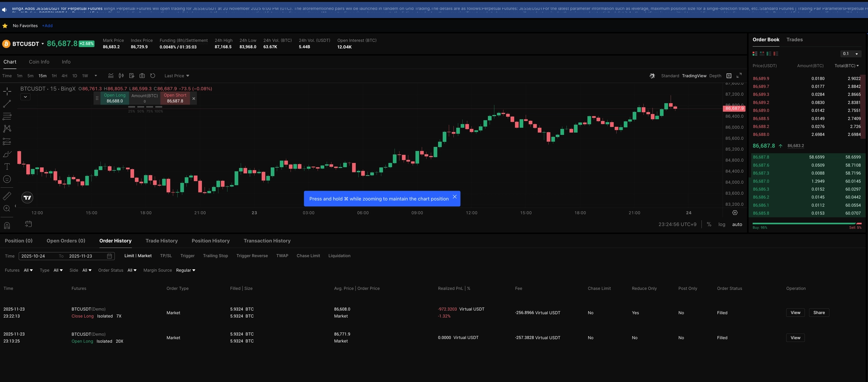Select the trend line drawing tool

click(x=7, y=104)
